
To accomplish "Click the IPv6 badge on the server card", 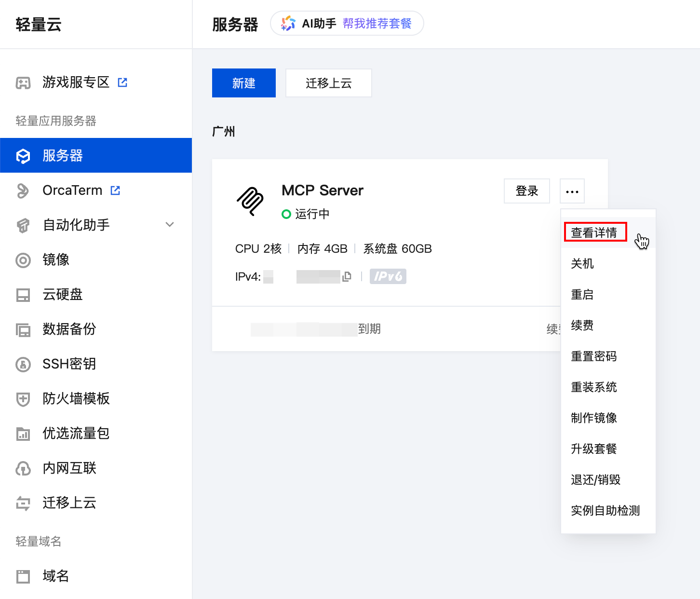I will click(x=388, y=276).
